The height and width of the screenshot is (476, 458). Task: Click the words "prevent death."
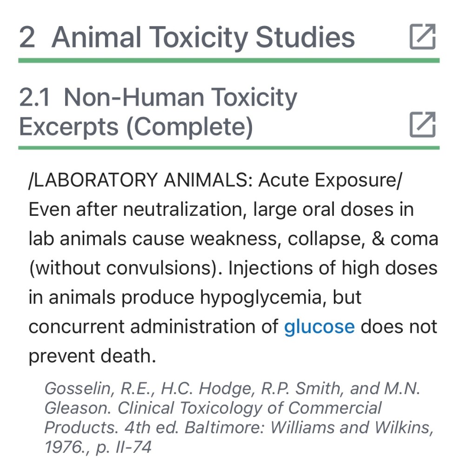92,356
